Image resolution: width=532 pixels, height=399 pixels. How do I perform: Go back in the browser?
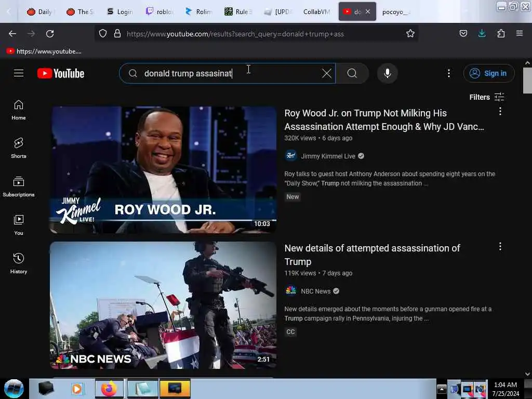click(x=12, y=34)
